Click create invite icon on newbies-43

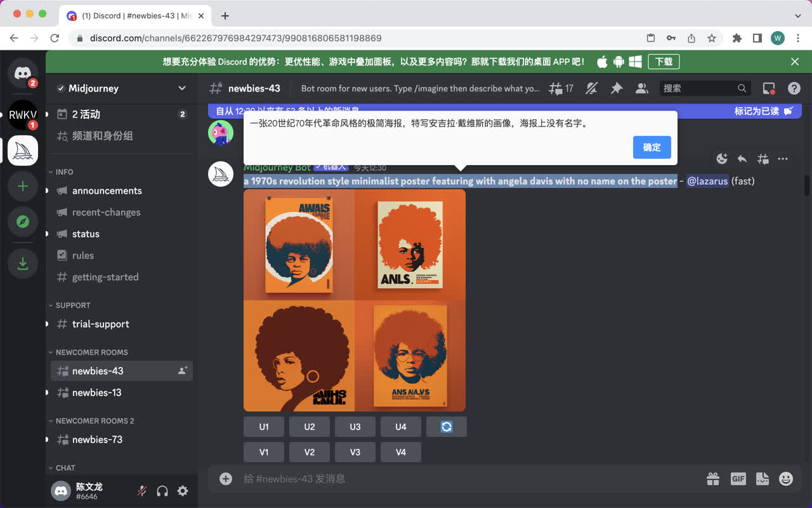[x=183, y=371]
